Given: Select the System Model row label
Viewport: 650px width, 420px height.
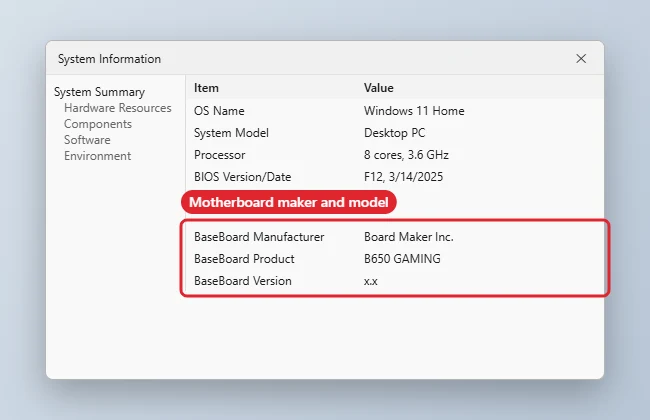Looking at the screenshot, I should point(231,133).
